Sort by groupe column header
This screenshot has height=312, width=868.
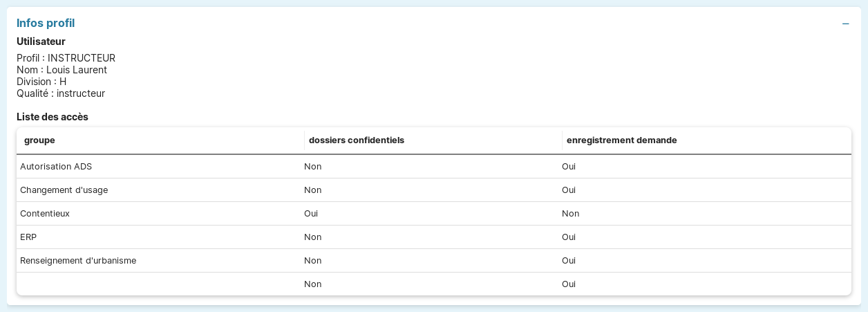(39, 140)
